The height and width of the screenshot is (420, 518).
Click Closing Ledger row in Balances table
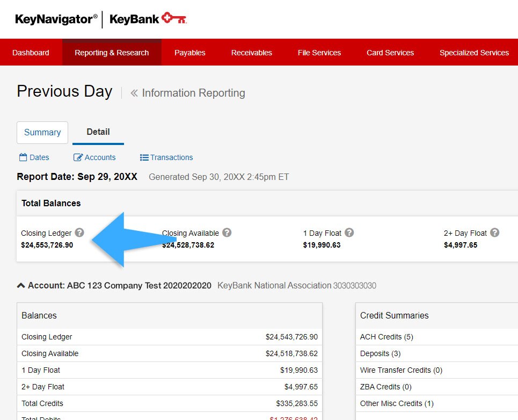click(x=170, y=337)
